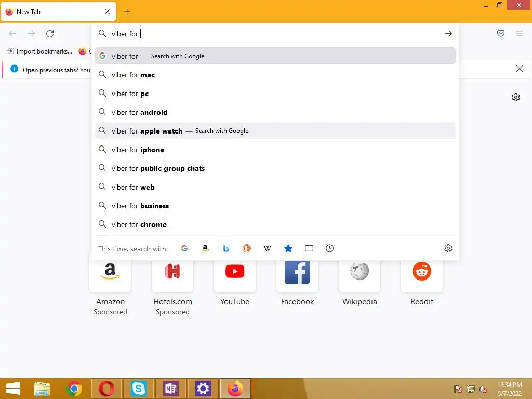Select the New Tab tab
Image resolution: width=532 pixels, height=399 pixels.
pyautogui.click(x=58, y=12)
